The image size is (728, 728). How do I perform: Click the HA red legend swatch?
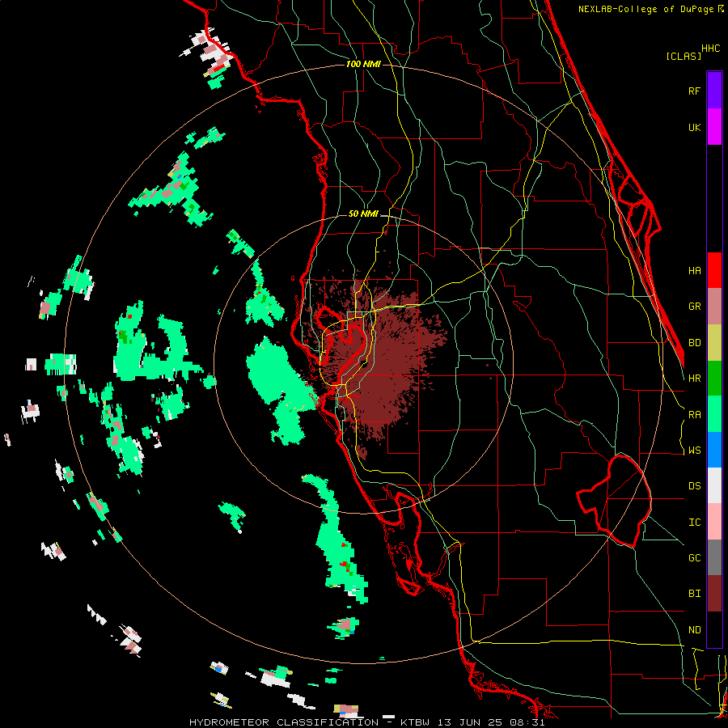tap(714, 270)
